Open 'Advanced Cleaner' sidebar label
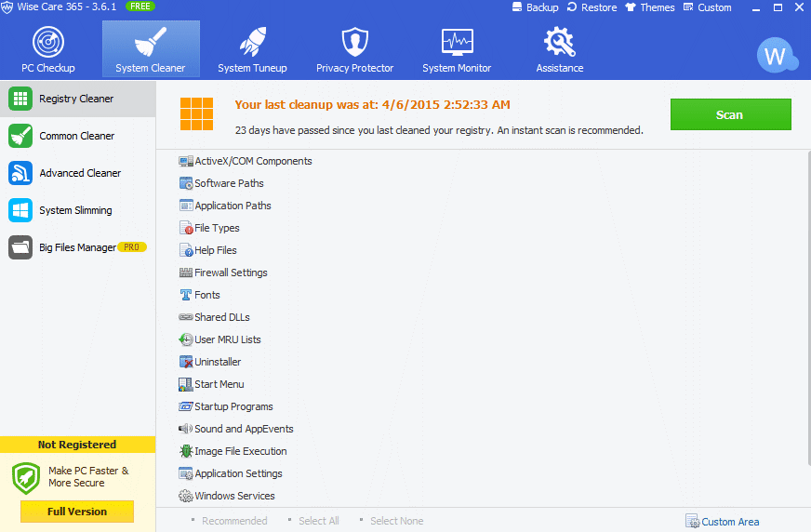Viewport: 811px width, 532px height. pyautogui.click(x=80, y=173)
